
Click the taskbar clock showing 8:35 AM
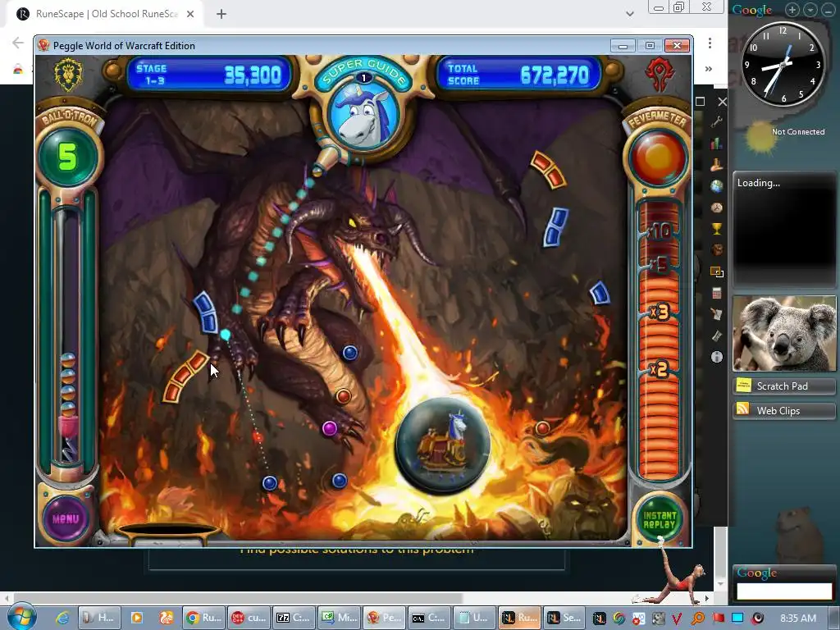[x=798, y=618]
